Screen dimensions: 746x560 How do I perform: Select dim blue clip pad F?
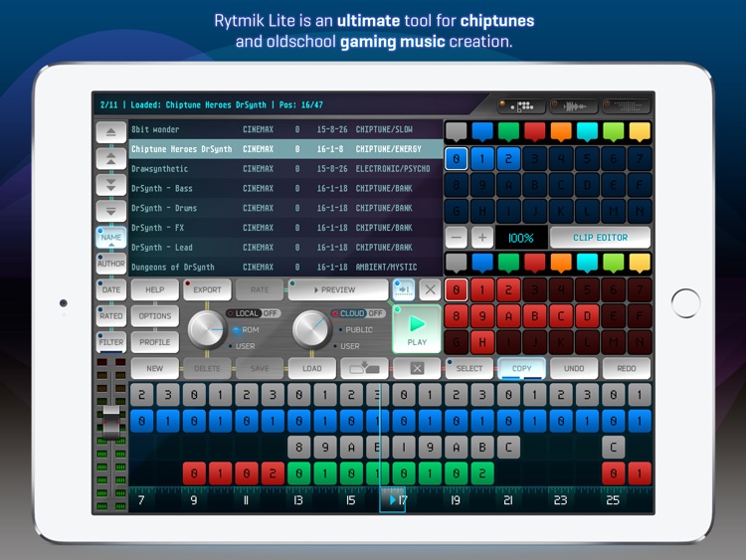click(640, 185)
